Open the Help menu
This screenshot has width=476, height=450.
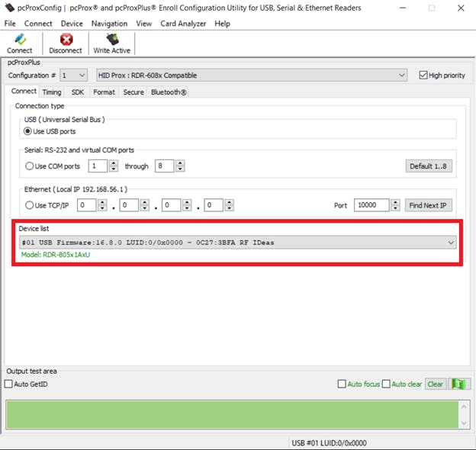pyautogui.click(x=223, y=24)
